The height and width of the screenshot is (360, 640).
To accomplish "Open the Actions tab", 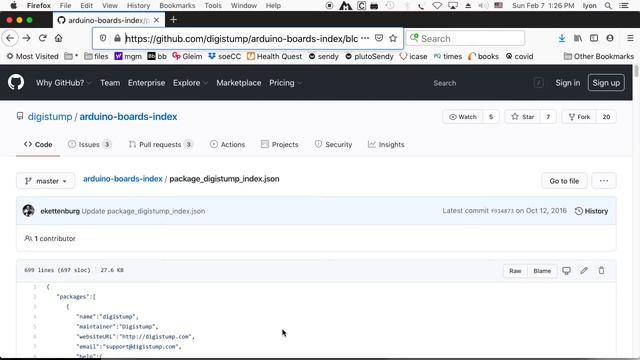I will click(227, 144).
